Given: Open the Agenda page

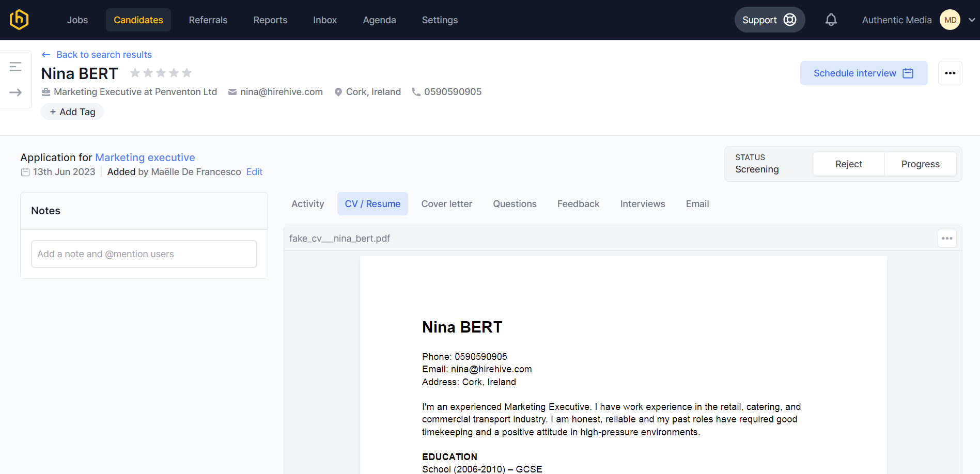Looking at the screenshot, I should coord(379,20).
